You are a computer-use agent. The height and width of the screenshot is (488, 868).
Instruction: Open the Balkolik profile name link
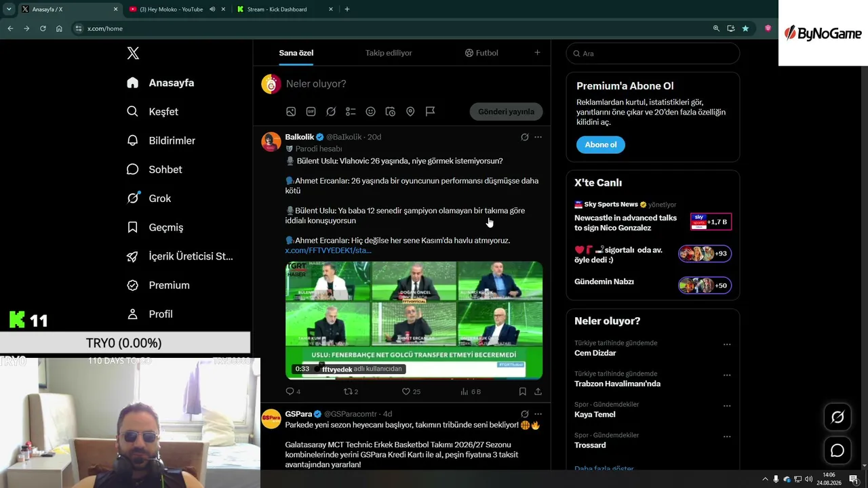tap(300, 137)
